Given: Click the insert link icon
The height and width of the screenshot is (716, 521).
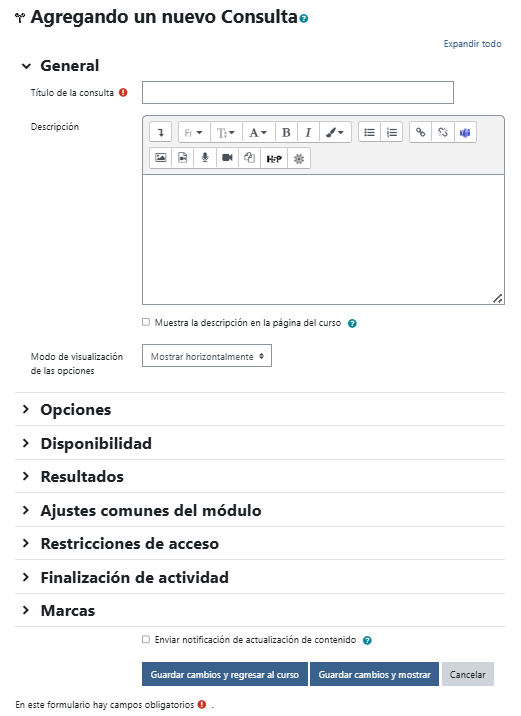Looking at the screenshot, I should (x=421, y=132).
